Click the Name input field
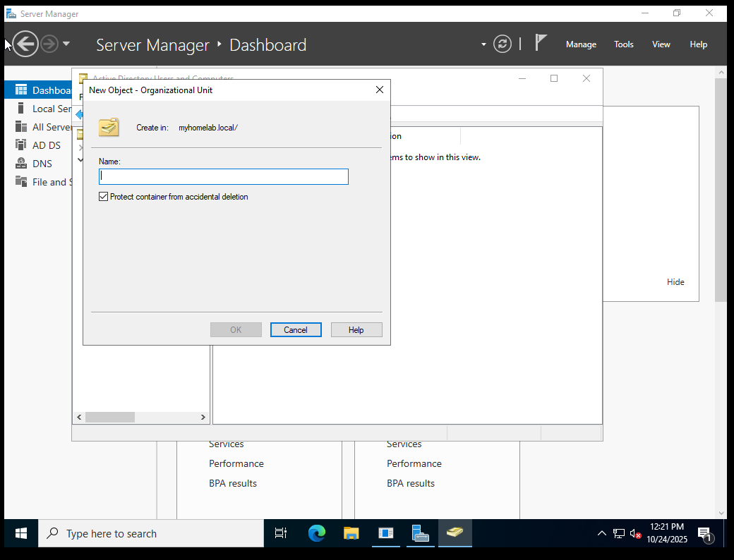This screenshot has height=560, width=734. pyautogui.click(x=224, y=176)
